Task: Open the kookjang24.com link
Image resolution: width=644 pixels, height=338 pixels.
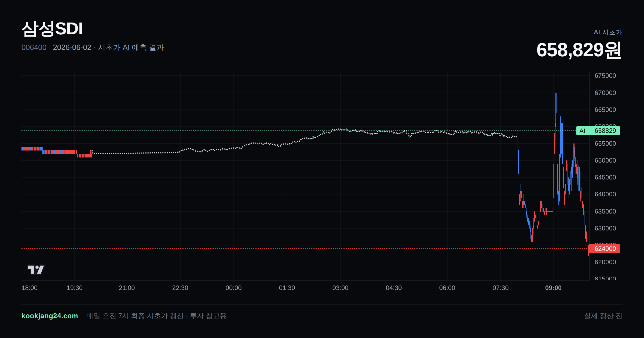Action: coord(50,316)
